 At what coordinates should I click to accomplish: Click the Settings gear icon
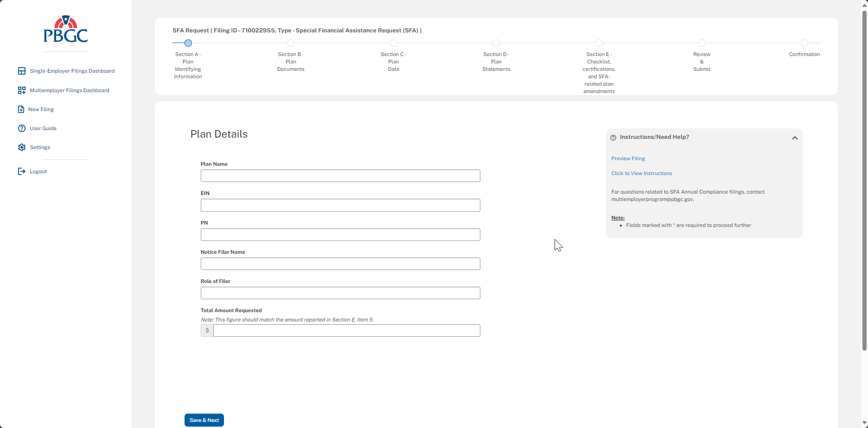pos(22,147)
